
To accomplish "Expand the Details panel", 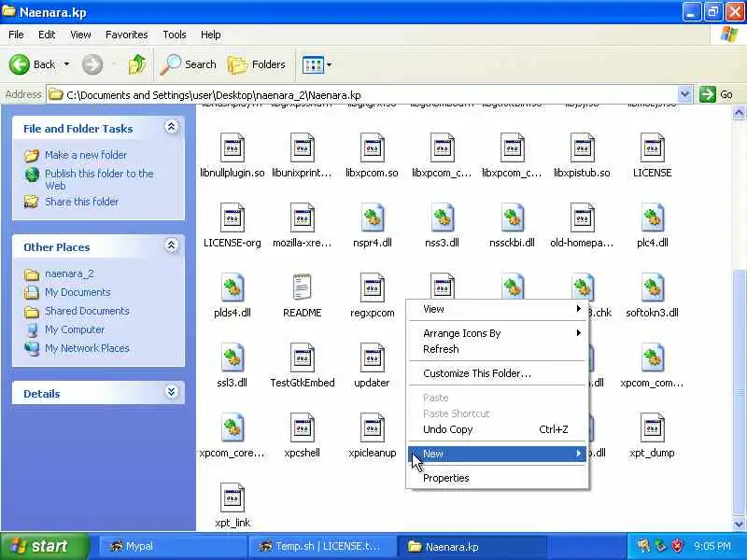I will tap(172, 392).
